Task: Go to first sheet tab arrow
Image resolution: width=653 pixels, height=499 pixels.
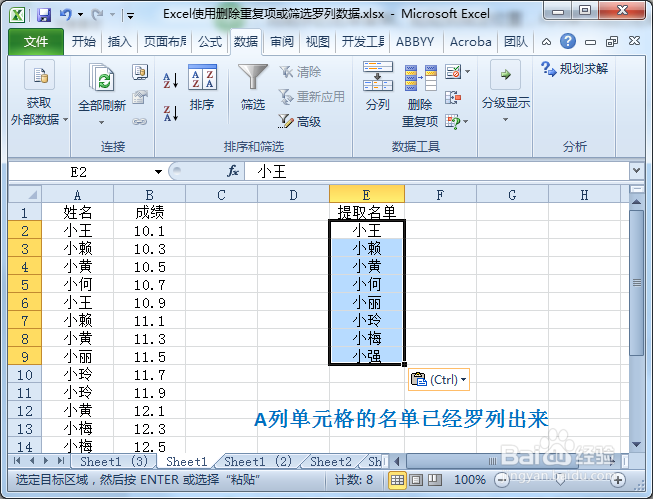Action: [x=17, y=461]
